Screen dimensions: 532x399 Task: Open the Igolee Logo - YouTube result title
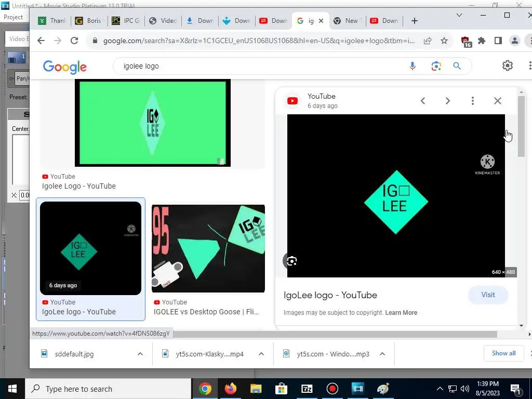79,186
